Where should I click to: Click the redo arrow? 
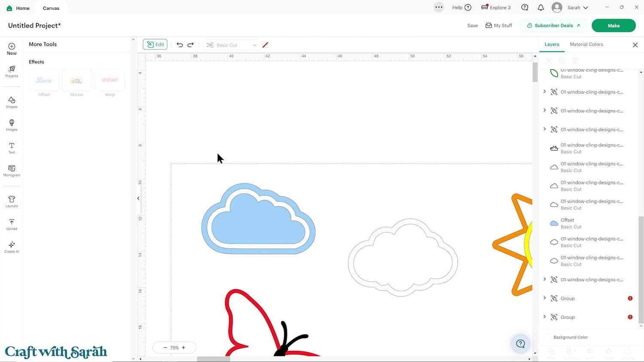point(191,45)
